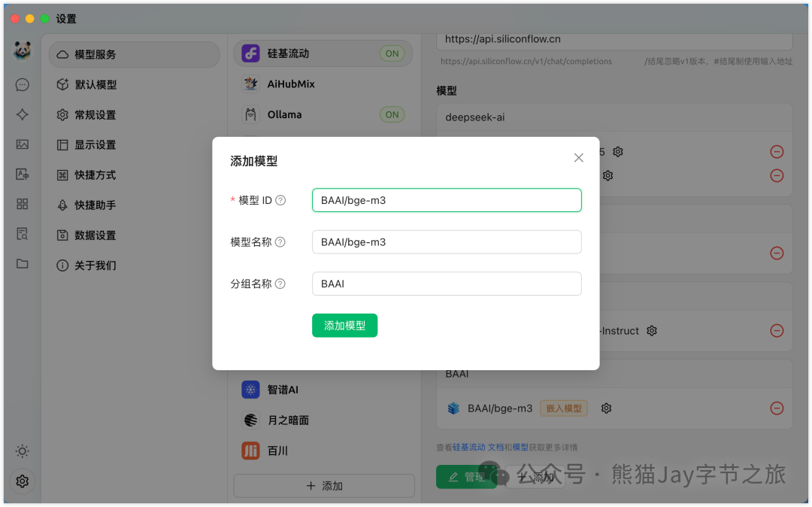812x507 pixels.
Task: Toggle Ollama ON badge
Action: click(392, 114)
